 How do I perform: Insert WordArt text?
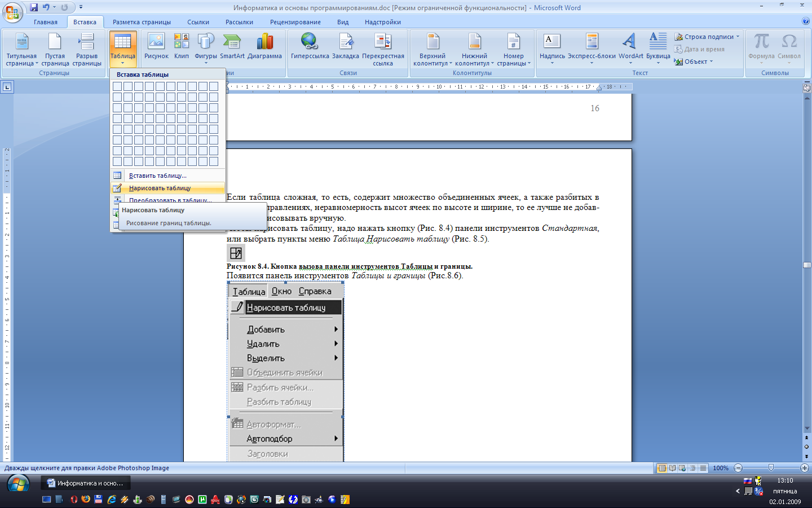[x=630, y=49]
